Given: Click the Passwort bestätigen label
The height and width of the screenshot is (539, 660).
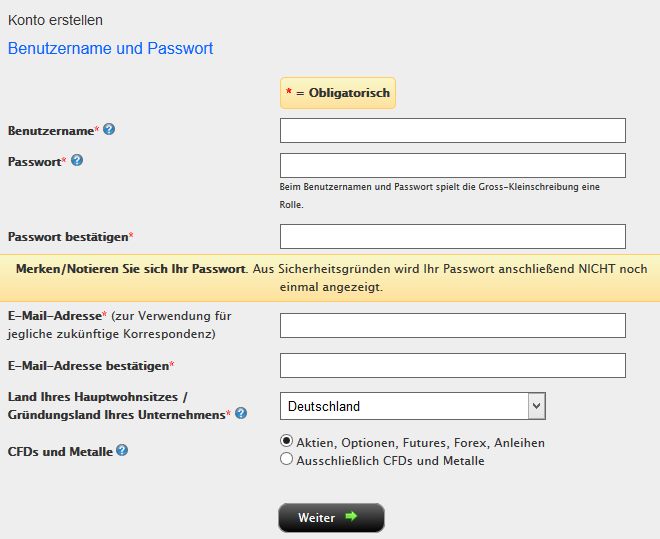Looking at the screenshot, I should 70,237.
